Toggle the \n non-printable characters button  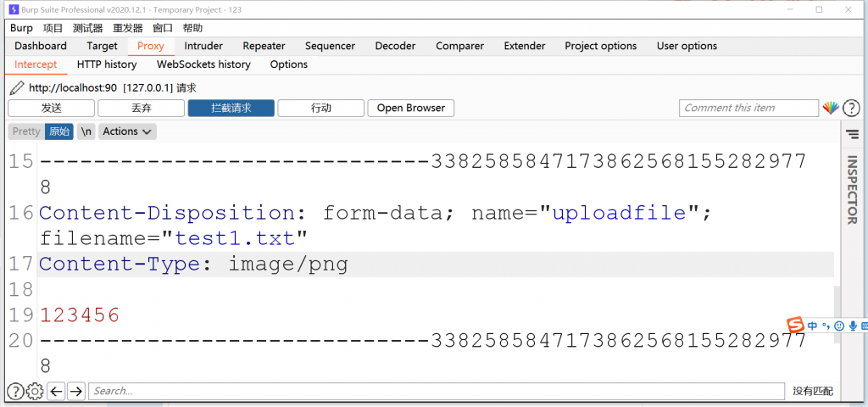86,131
